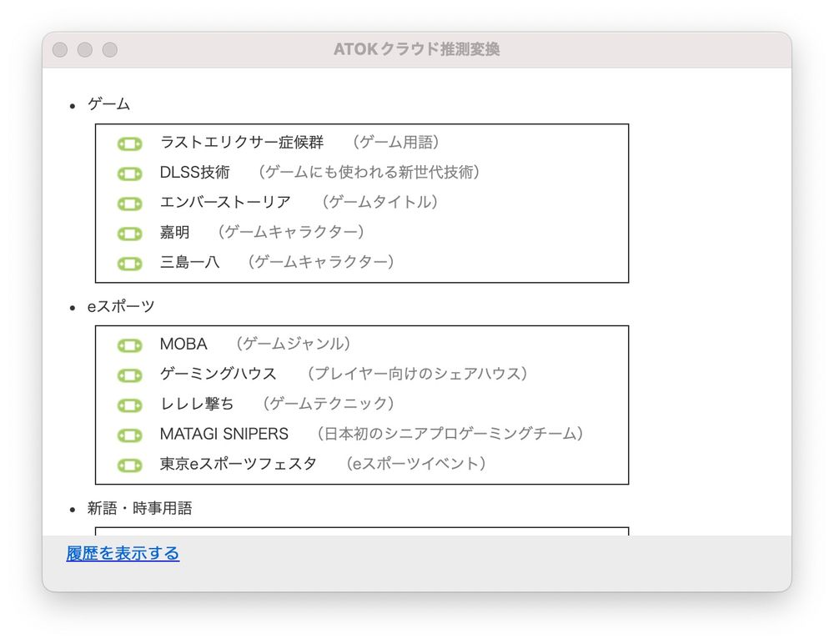Screen dimensions: 834x644
Task: Click gamepad icon beside エンバーストーリア
Action: coord(130,204)
